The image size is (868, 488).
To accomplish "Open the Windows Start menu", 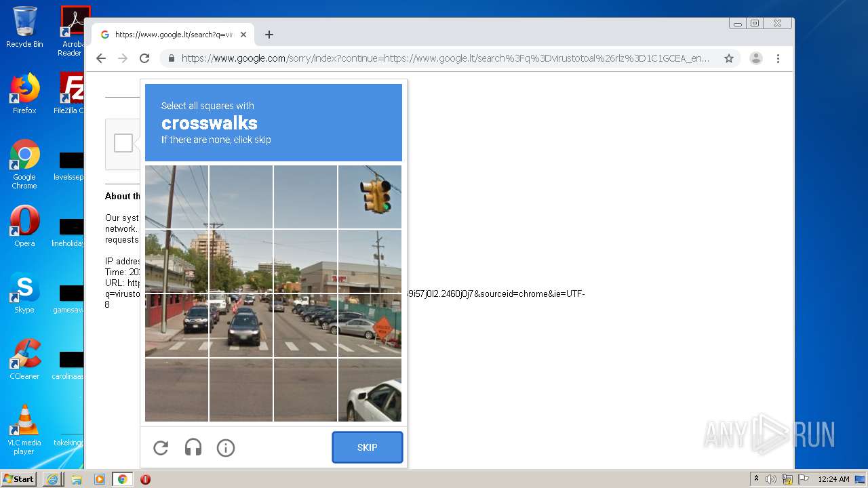I will click(18, 479).
